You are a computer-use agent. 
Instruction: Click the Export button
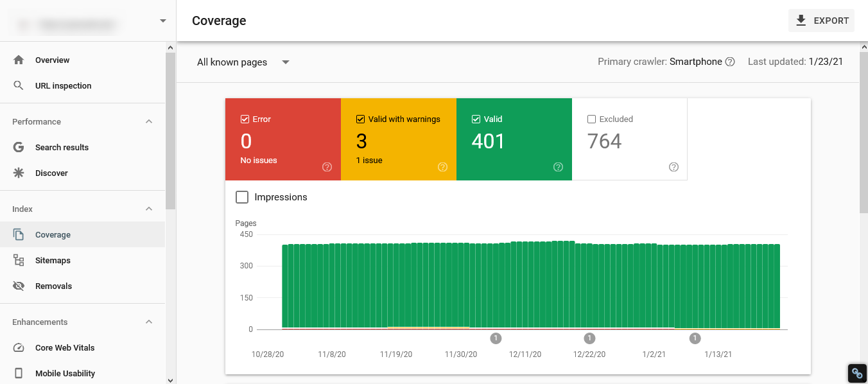(822, 21)
